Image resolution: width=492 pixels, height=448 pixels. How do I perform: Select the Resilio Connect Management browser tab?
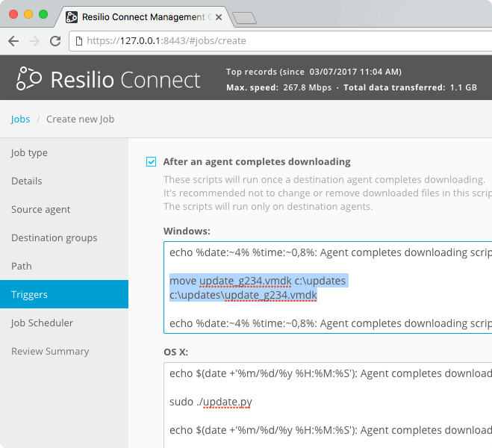[x=144, y=17]
